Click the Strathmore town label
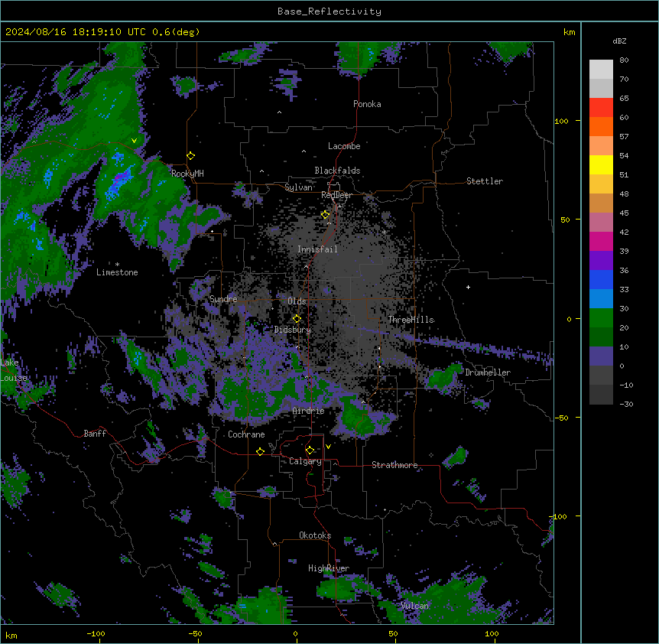This screenshot has width=659, height=644. (394, 465)
